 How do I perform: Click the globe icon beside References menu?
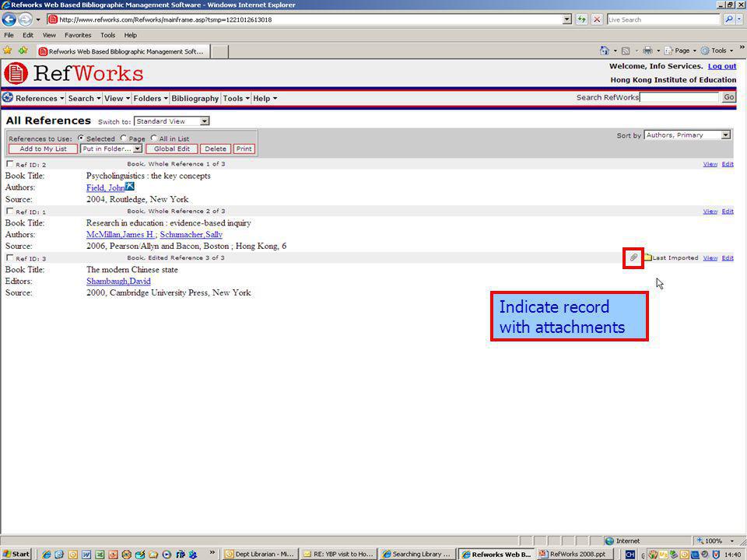(8, 98)
